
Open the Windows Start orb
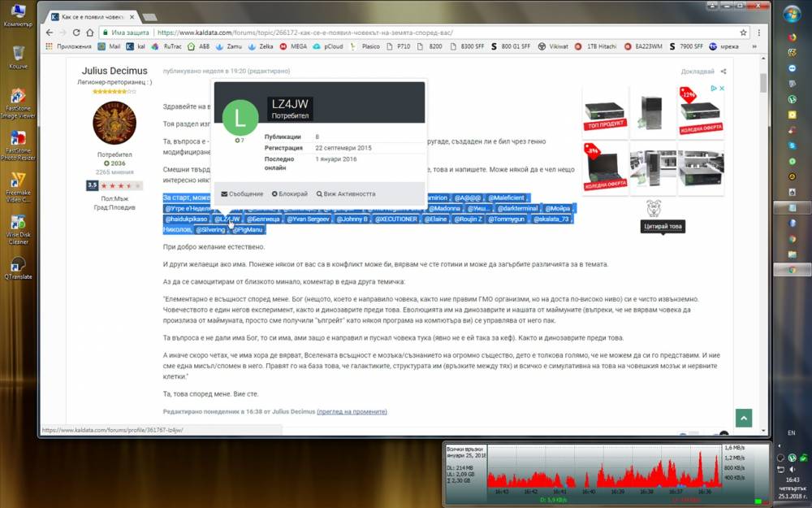[792, 14]
